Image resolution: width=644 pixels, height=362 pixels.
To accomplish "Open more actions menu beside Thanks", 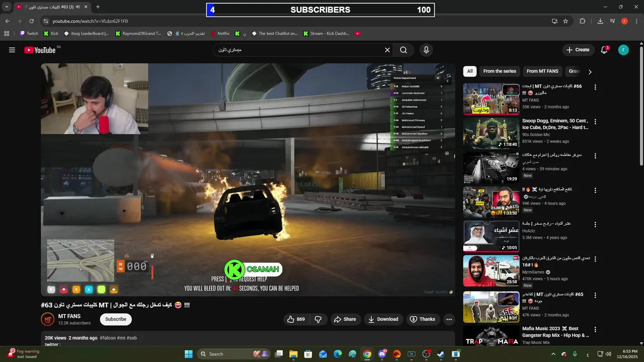I will click(449, 319).
